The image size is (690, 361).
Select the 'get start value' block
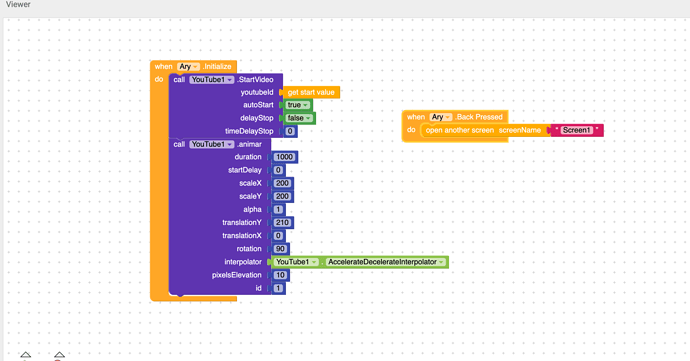point(311,92)
